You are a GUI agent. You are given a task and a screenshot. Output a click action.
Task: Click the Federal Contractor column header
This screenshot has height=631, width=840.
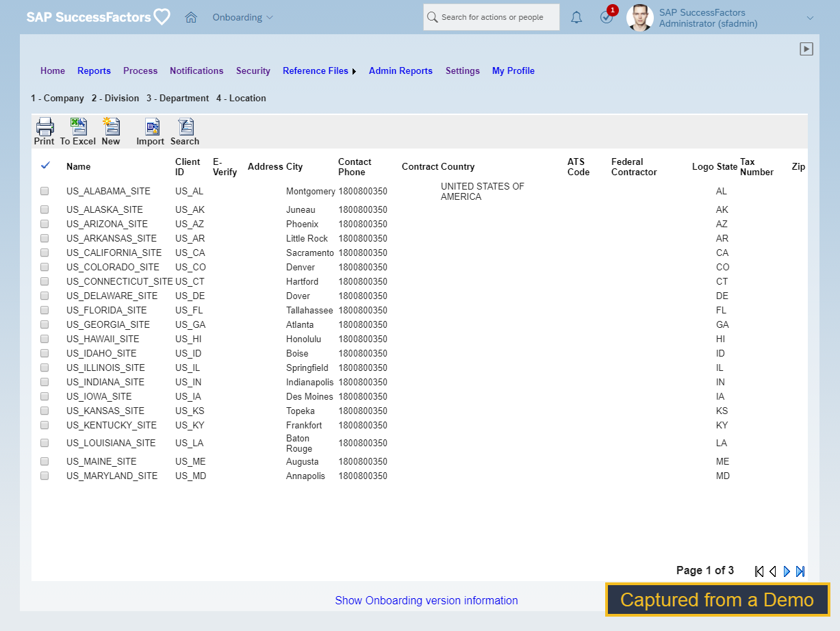[x=634, y=166]
